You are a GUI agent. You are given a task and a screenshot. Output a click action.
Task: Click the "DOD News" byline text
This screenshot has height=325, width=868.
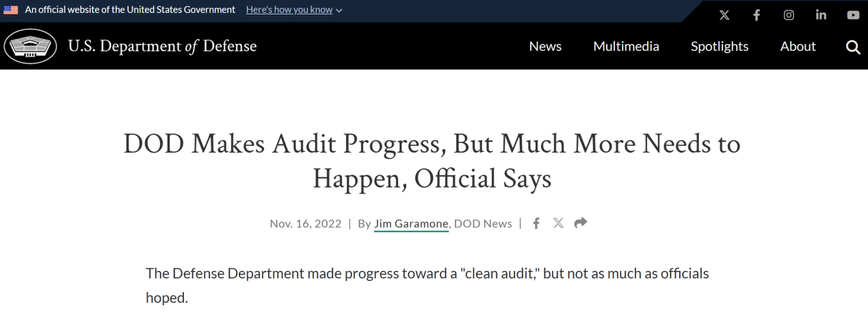coord(483,224)
